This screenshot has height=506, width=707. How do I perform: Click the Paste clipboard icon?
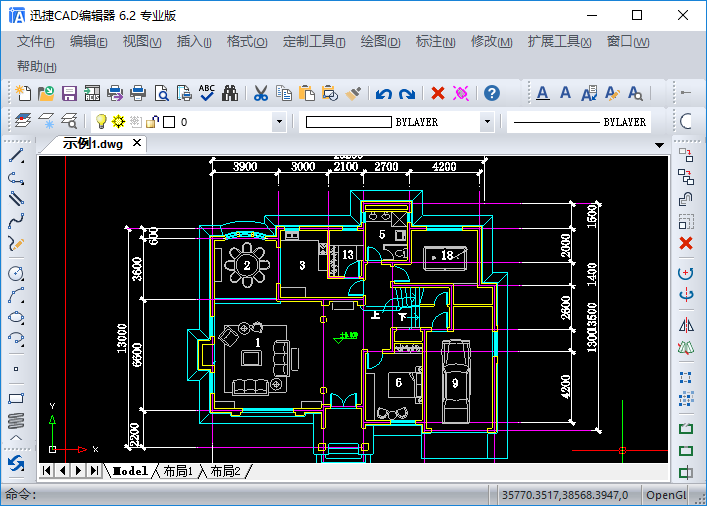tap(307, 93)
